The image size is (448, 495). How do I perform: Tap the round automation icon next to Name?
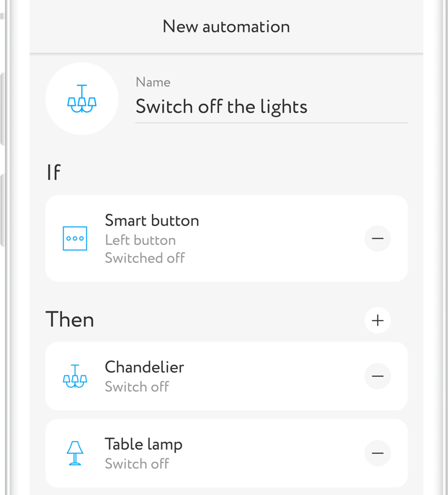82,99
